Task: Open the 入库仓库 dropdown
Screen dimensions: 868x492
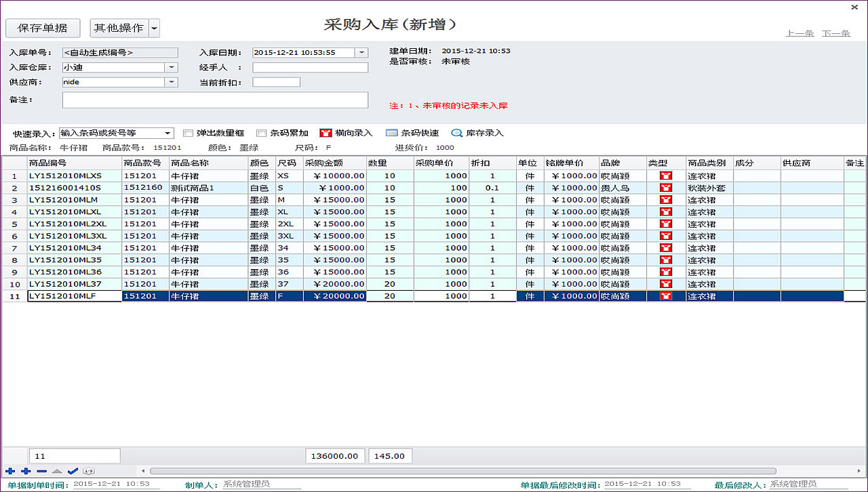Action: pos(172,68)
